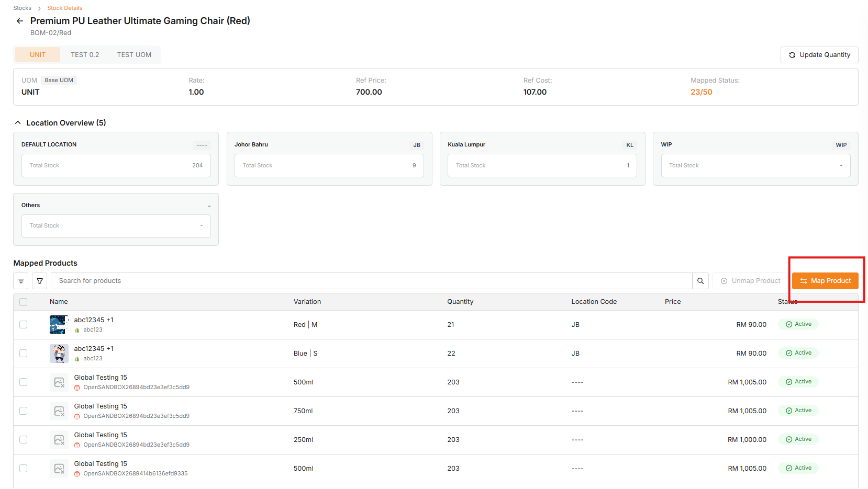868x489 pixels.
Task: Switch to the TEST 0.2 tab
Action: coord(85,55)
